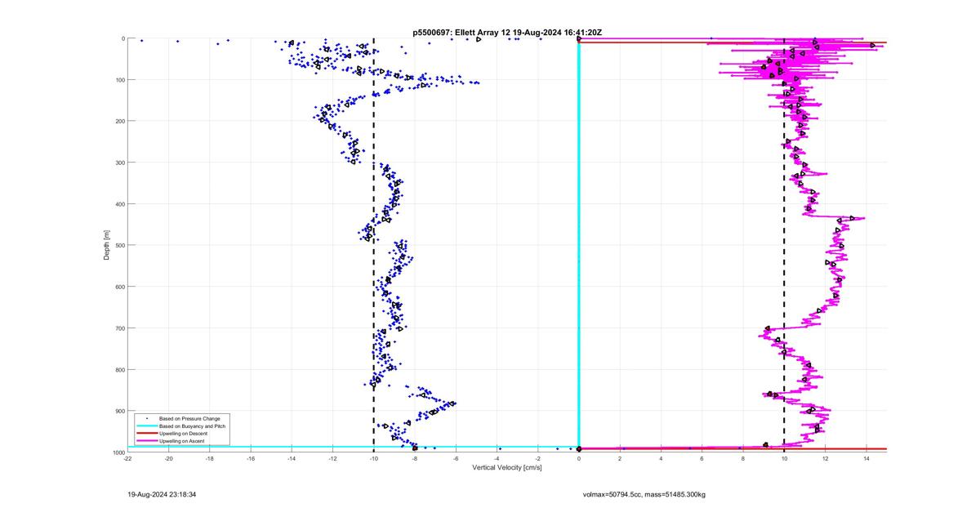Click velocity axis tick "6"
Screen dimensions: 980x508
(x=702, y=459)
